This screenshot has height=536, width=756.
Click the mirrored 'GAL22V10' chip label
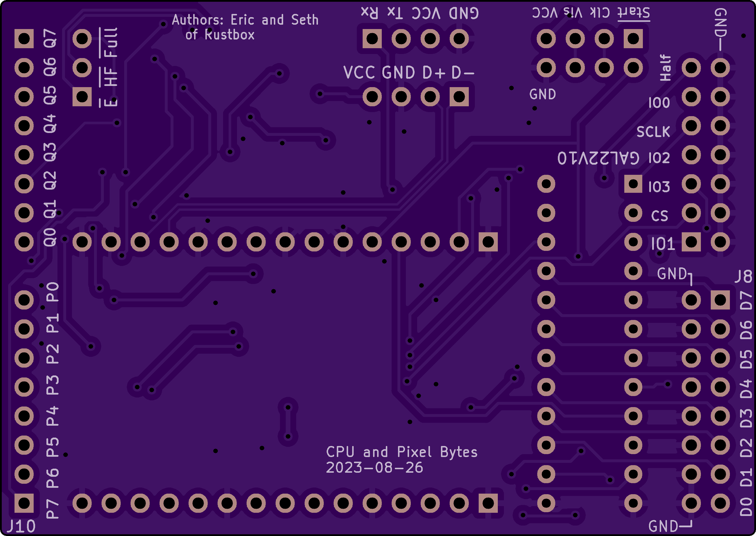coord(598,158)
